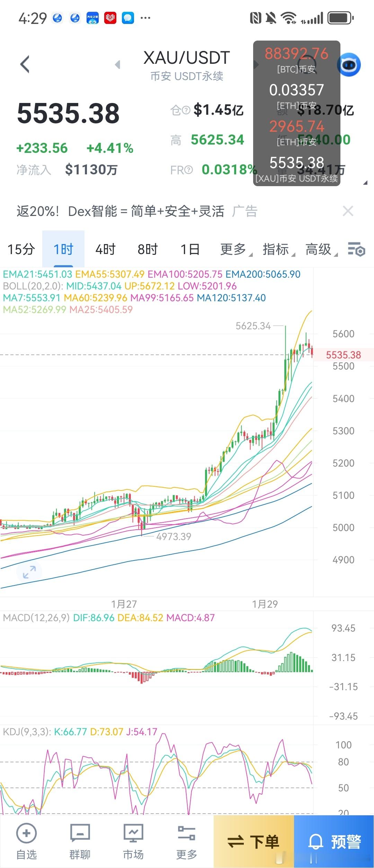Tap the 5625.34 high marker on chart
The image size is (374, 868).
coord(253,326)
